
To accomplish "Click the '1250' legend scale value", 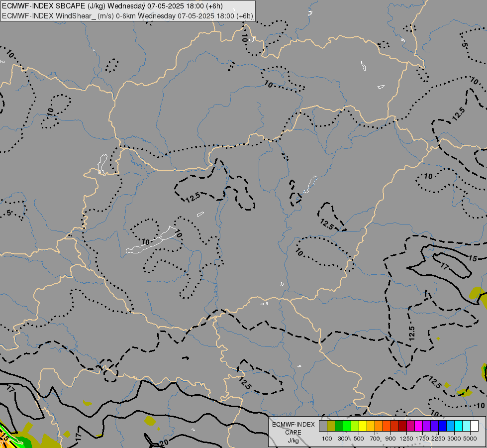I will [406, 439].
